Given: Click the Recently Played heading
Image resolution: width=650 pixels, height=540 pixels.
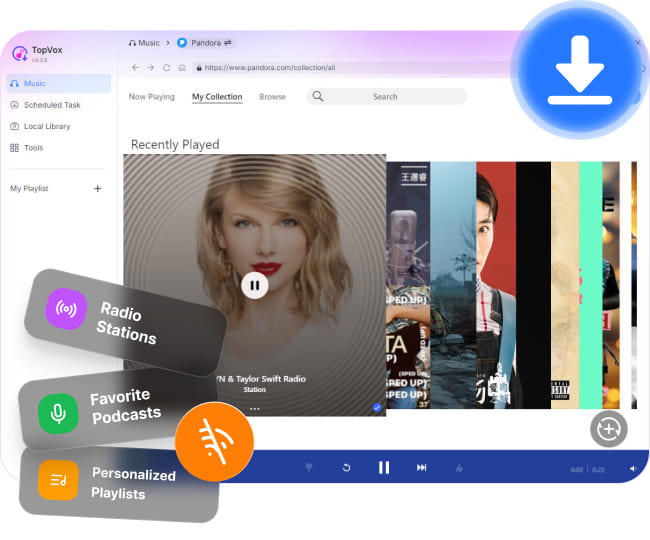Looking at the screenshot, I should (x=175, y=144).
